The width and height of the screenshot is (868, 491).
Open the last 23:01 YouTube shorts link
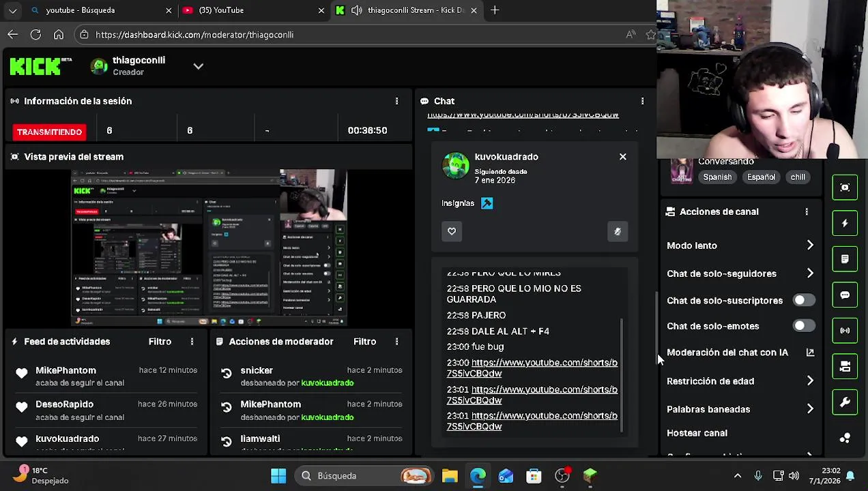pyautogui.click(x=532, y=421)
